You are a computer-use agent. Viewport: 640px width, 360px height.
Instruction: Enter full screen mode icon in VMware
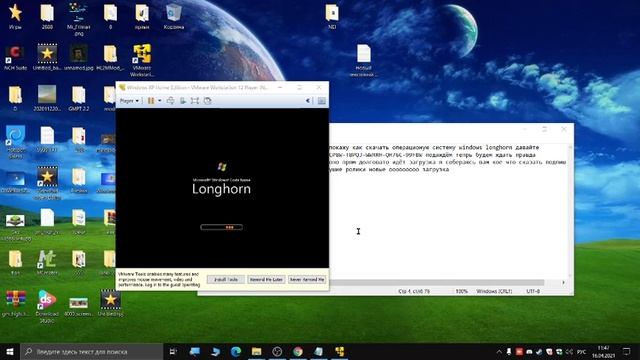pos(195,100)
